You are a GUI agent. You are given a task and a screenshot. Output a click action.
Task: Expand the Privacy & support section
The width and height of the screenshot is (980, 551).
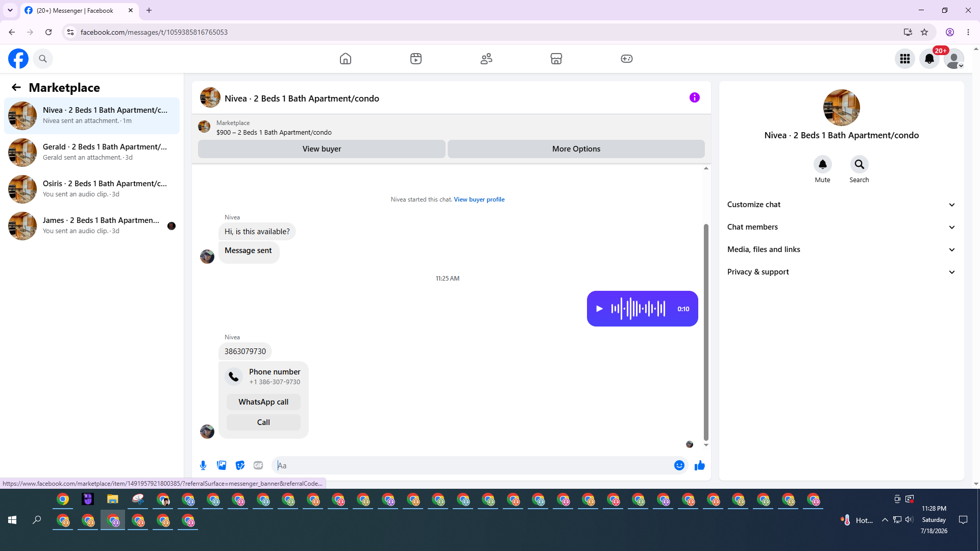click(841, 272)
